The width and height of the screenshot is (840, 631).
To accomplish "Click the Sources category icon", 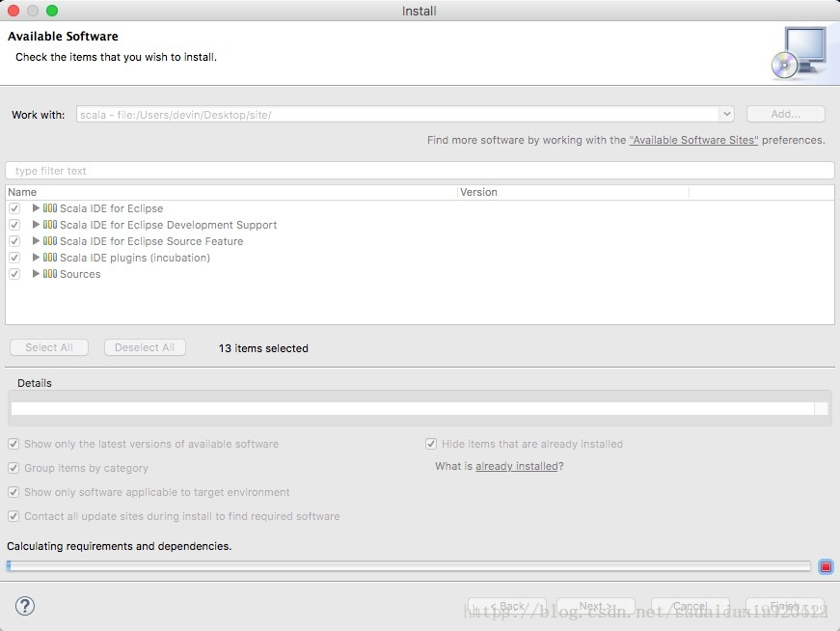I will pyautogui.click(x=50, y=273).
